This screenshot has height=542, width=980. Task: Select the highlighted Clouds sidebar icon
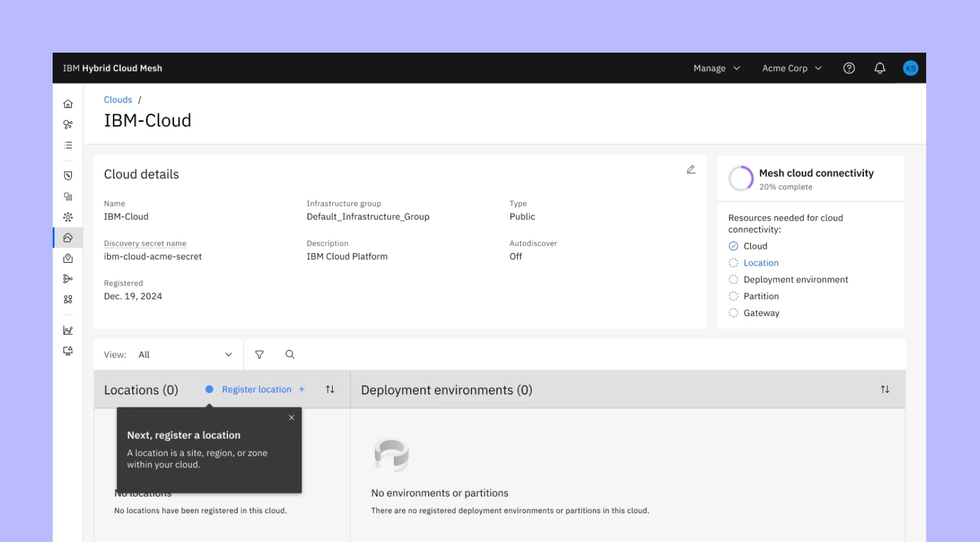pyautogui.click(x=68, y=237)
